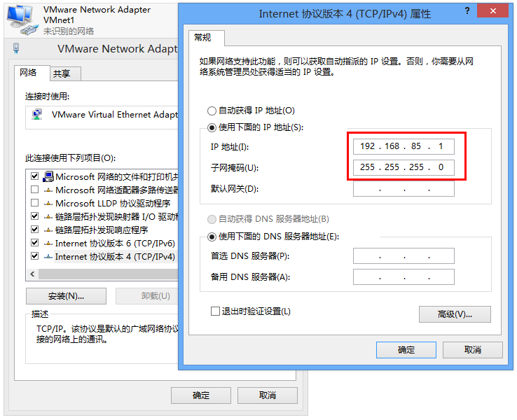
Task: Select 链路层拓扑发现响应程序 list item
Action: [x=101, y=230]
